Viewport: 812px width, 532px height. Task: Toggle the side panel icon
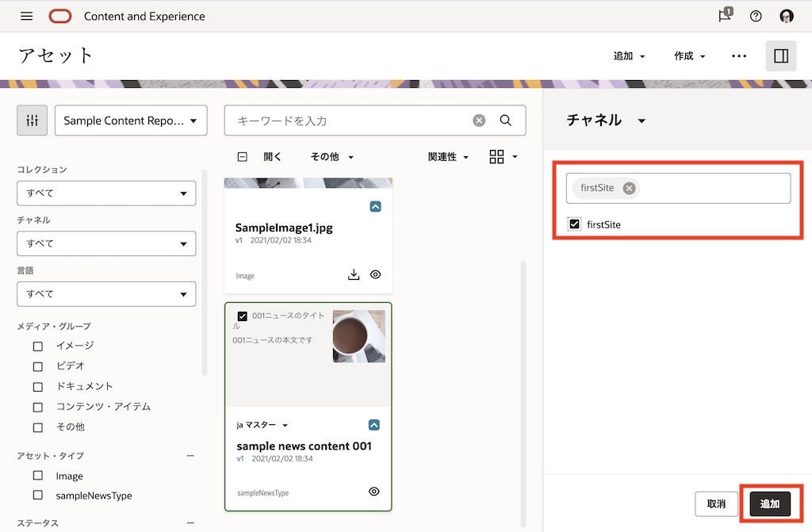click(780, 56)
